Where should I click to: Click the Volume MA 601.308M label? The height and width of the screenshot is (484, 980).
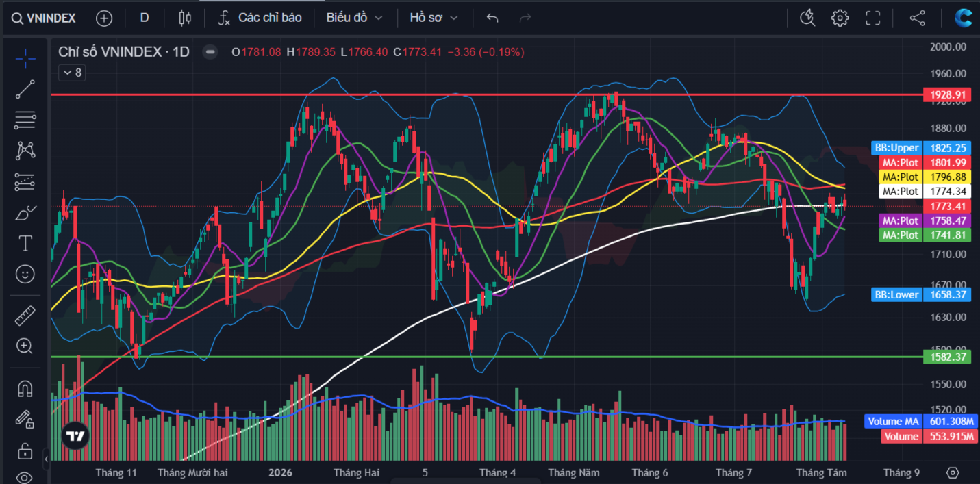coord(922,422)
